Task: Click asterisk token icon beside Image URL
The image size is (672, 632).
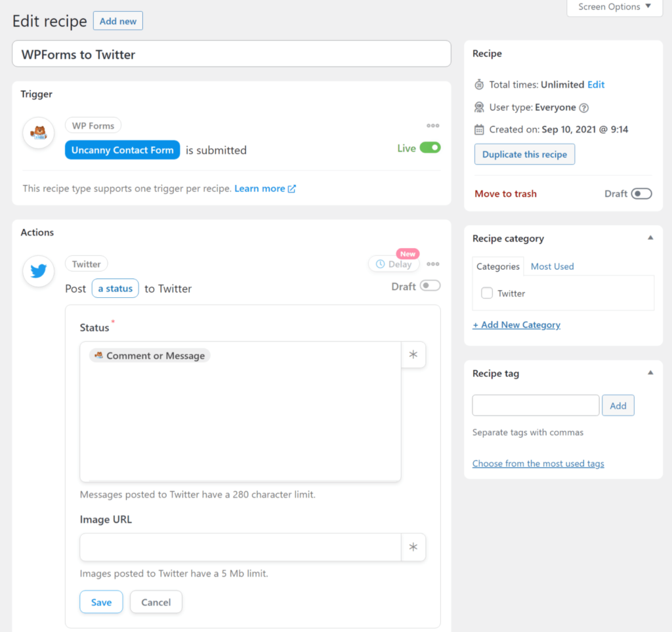Action: (413, 547)
